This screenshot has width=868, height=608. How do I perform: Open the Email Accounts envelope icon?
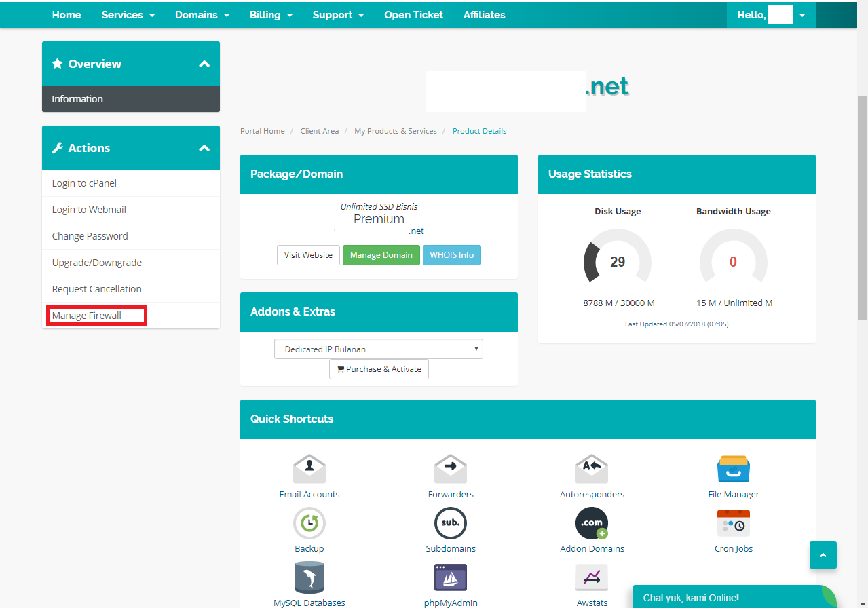point(309,469)
